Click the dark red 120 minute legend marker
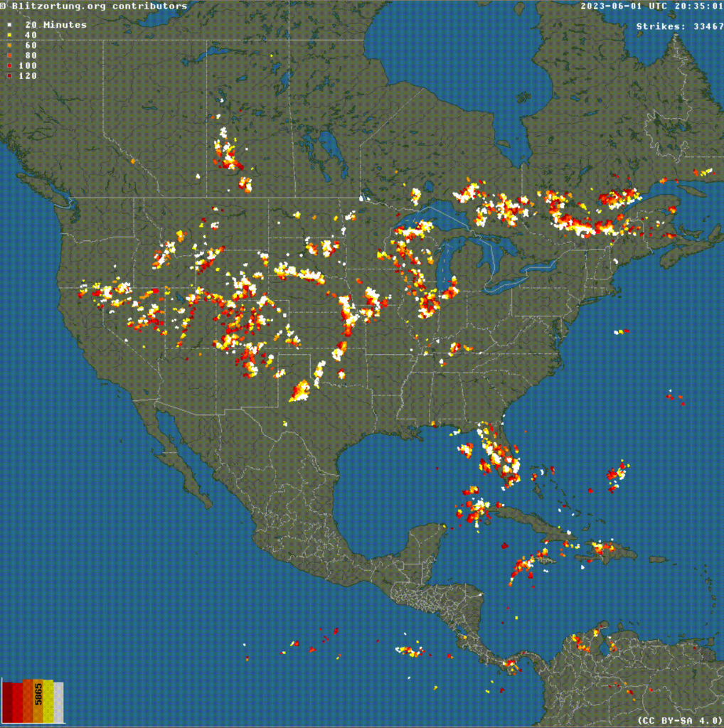This screenshot has height=728, width=724. point(9,75)
